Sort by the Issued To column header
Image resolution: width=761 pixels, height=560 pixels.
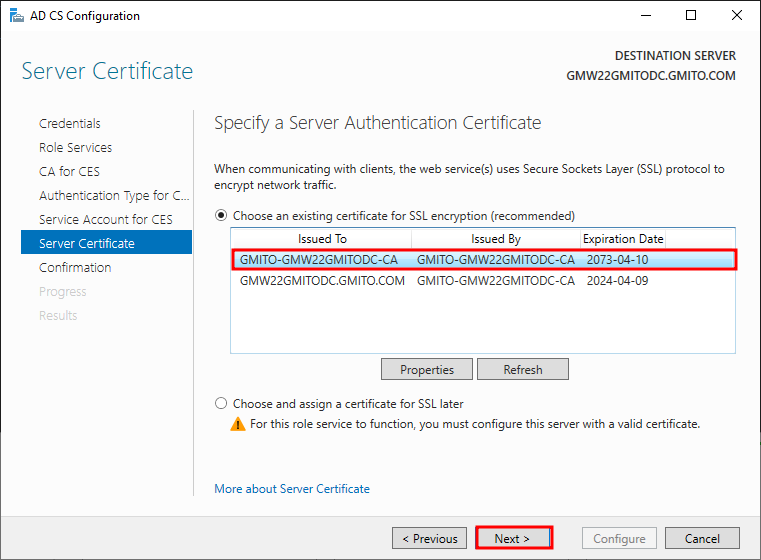(322, 239)
